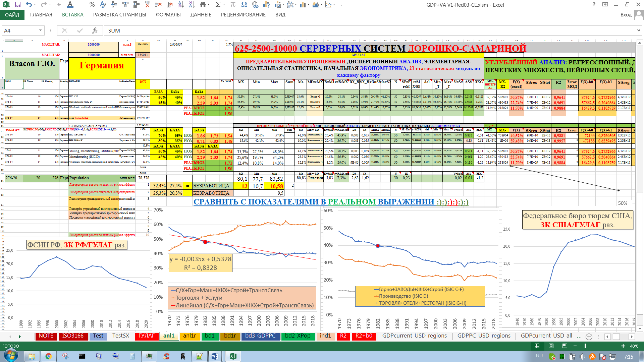Image resolution: width=644 pixels, height=362 pixels.
Task: Click the Save icon in quick access toolbar
Action: click(x=18, y=5)
